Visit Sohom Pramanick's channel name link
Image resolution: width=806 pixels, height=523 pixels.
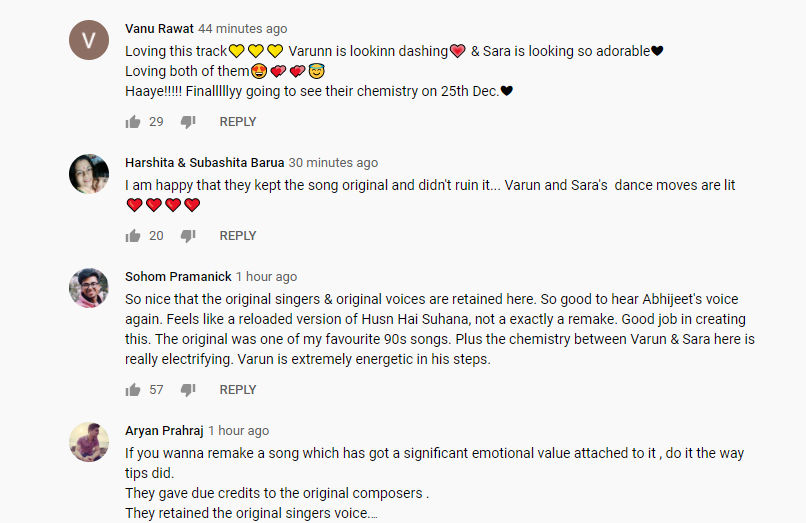(x=178, y=277)
